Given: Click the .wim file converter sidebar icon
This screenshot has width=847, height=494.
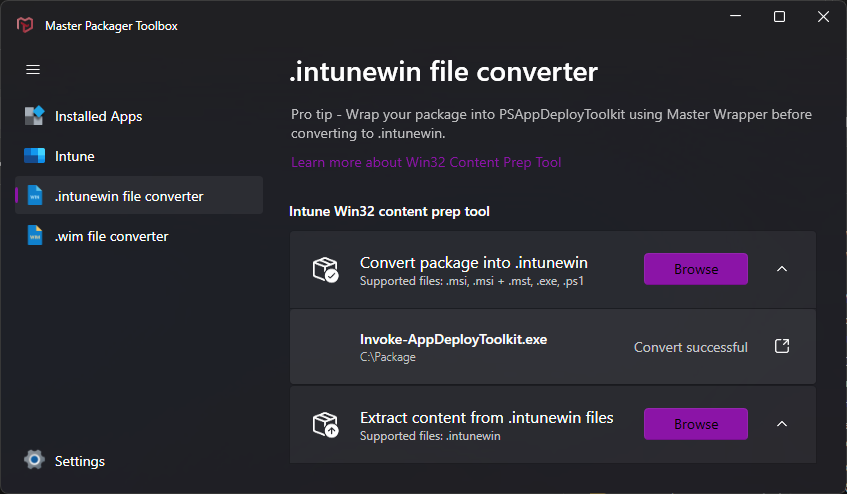Looking at the screenshot, I should point(35,235).
